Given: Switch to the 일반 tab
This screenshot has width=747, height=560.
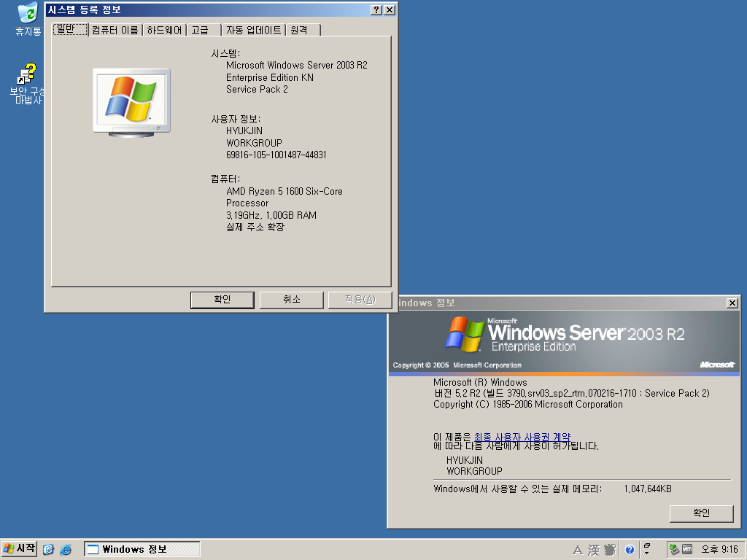Looking at the screenshot, I should point(70,29).
